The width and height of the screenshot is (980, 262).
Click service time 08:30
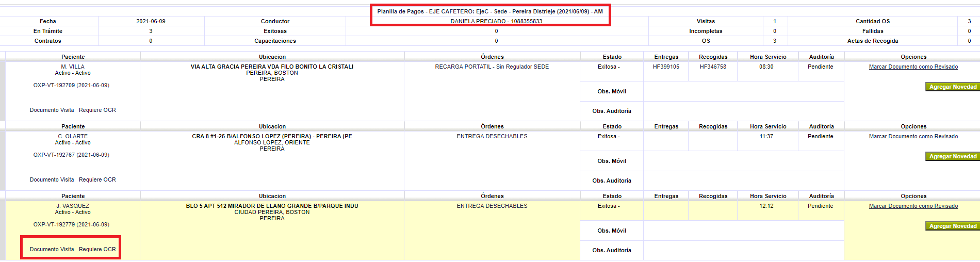pos(766,67)
